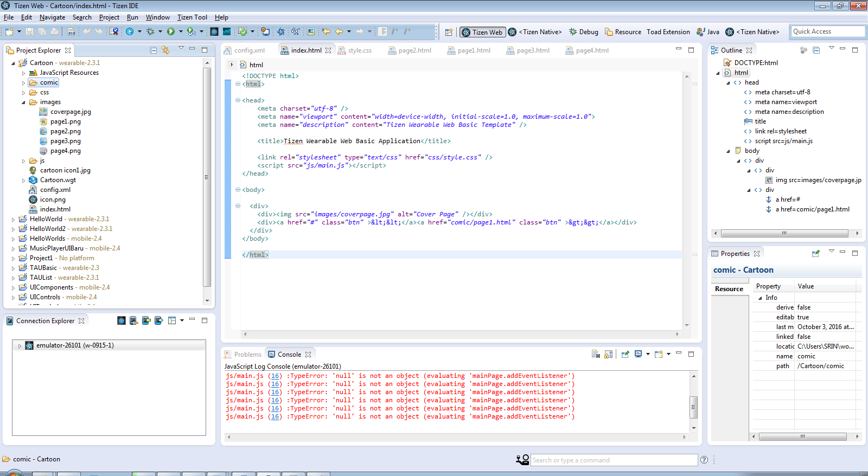868x476 pixels.
Task: Click the Open Perspective icon
Action: click(449, 32)
